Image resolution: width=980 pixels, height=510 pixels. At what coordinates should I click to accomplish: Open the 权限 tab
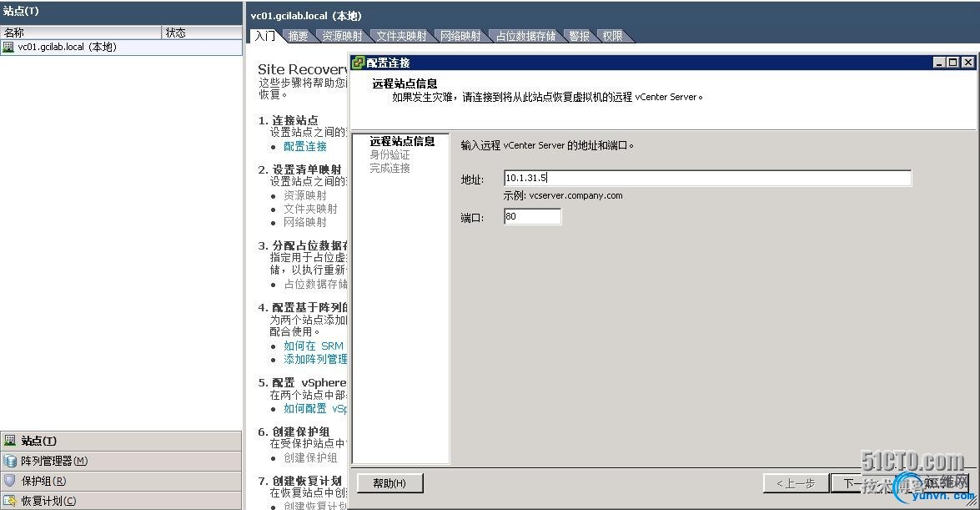point(612,36)
